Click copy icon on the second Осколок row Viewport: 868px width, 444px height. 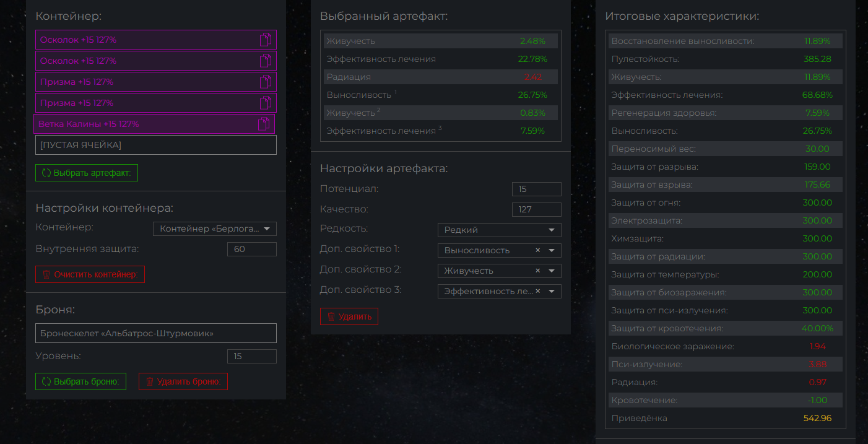[x=265, y=61]
